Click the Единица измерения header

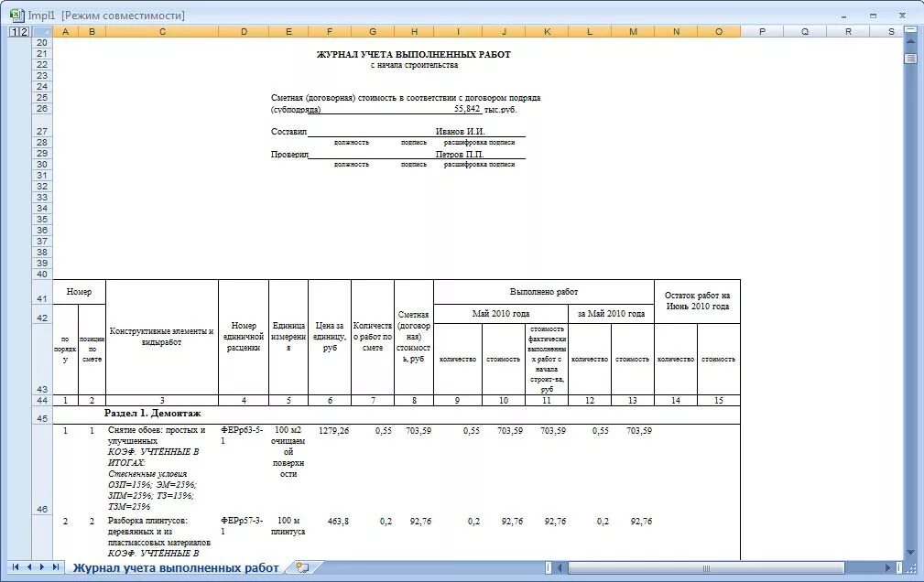pos(288,337)
